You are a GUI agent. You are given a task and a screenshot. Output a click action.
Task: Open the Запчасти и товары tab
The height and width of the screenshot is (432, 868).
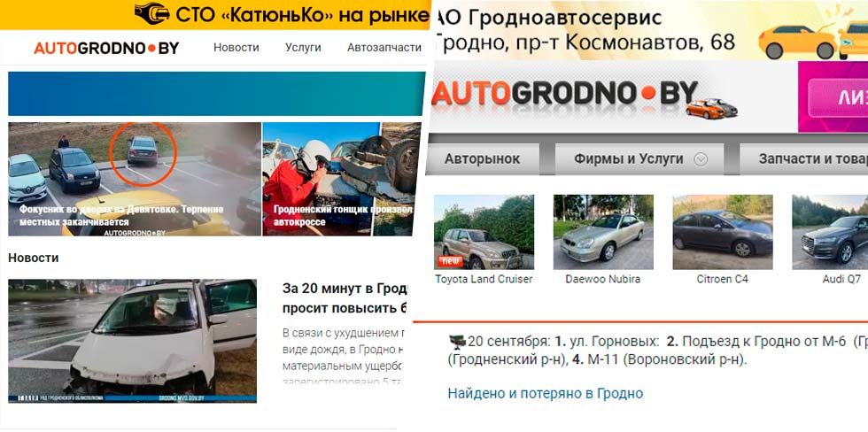point(804,159)
